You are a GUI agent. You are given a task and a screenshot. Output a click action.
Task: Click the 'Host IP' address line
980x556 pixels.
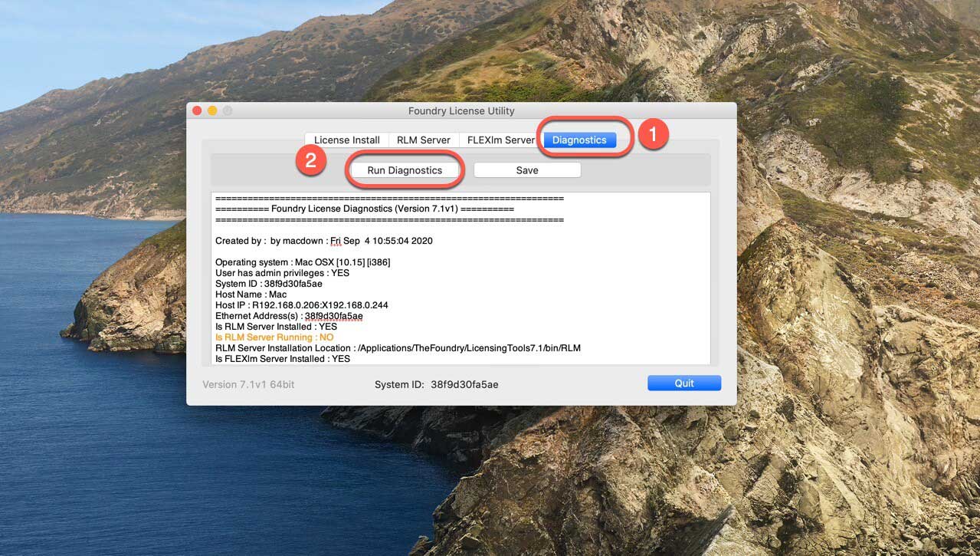tap(302, 305)
